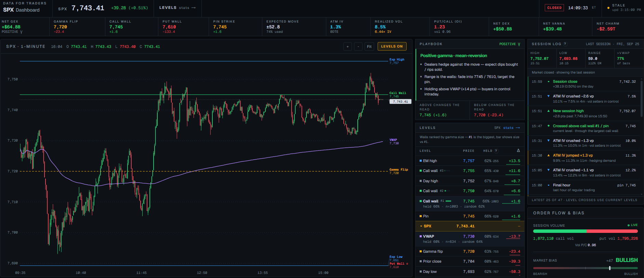Click the Positive gamma · mean-reversion heading

click(x=454, y=56)
